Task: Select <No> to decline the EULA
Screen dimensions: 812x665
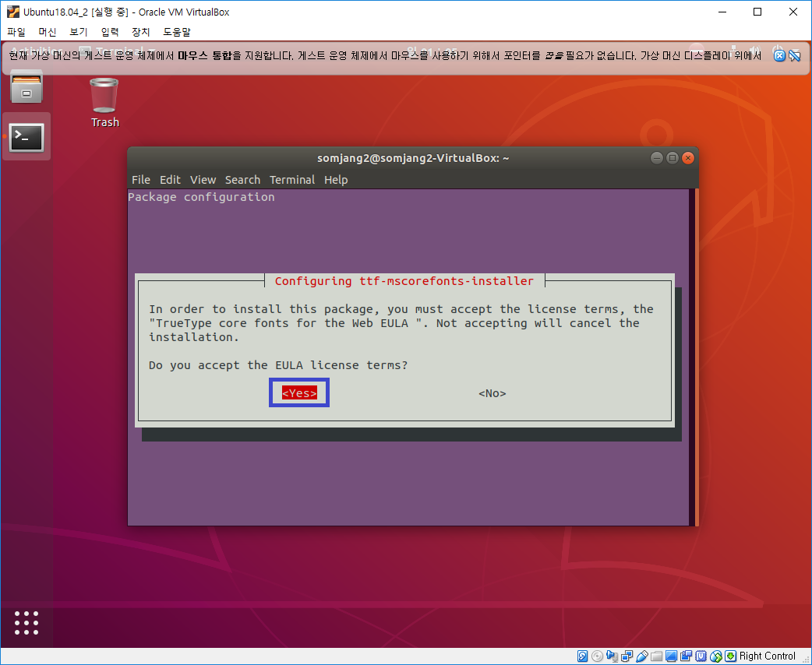Action: [492, 393]
